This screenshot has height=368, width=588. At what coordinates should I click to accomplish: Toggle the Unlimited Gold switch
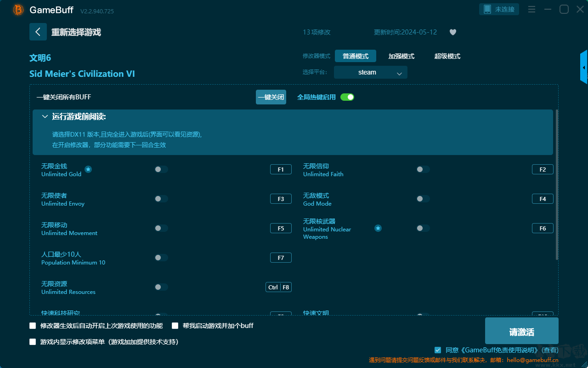tap(161, 169)
